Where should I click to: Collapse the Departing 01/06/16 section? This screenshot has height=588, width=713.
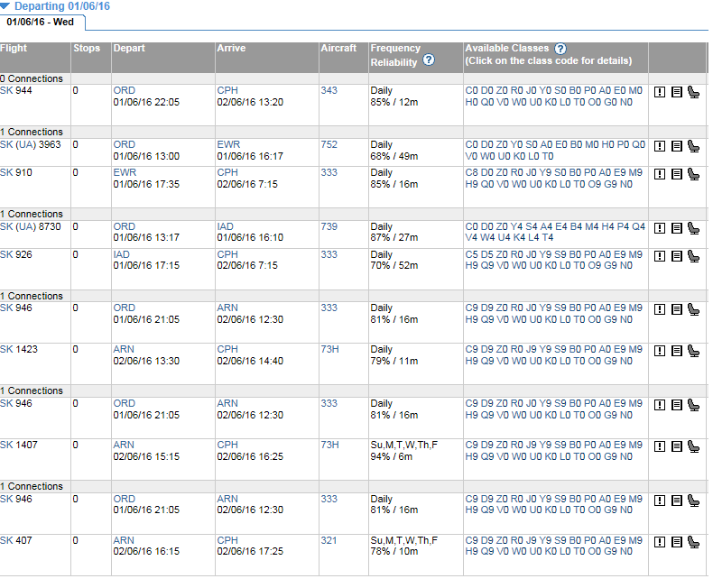[x=5, y=5]
